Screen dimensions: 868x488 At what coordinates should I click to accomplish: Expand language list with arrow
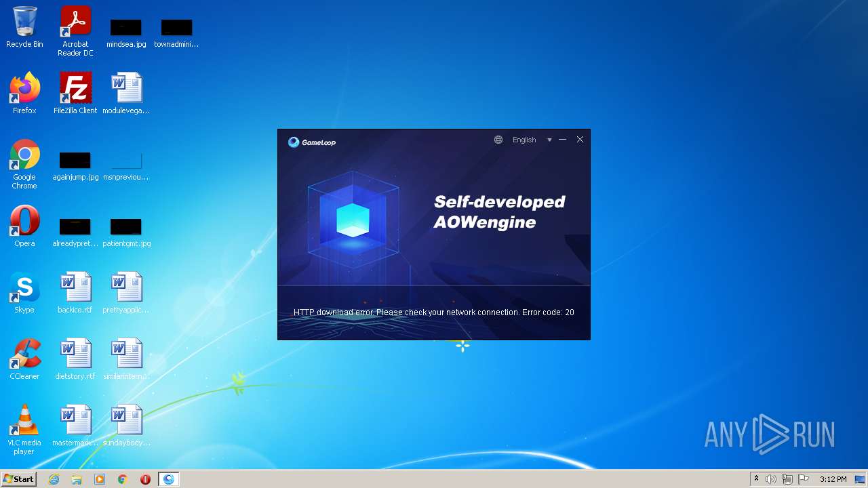[x=549, y=140]
